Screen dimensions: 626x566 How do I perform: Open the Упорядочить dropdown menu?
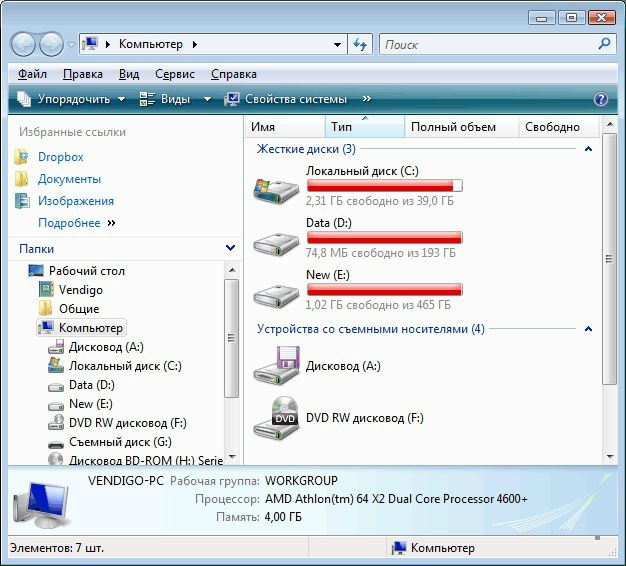pyautogui.click(x=71, y=99)
